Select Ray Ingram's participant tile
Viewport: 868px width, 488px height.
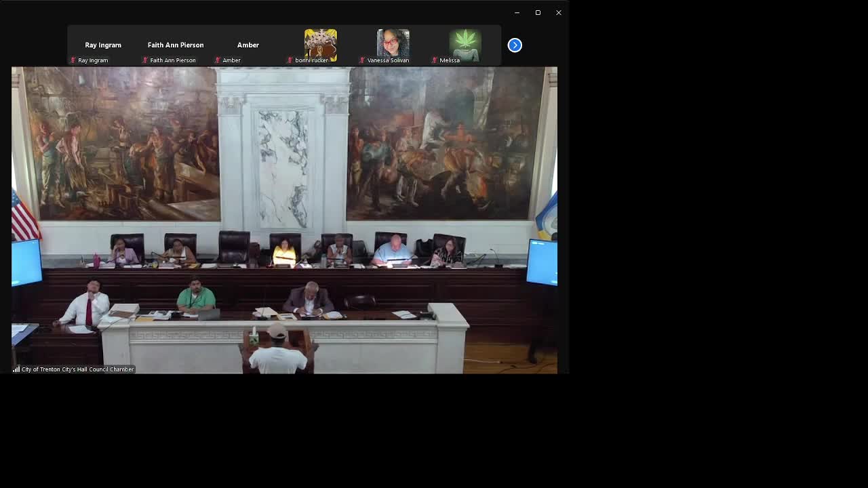tap(103, 45)
